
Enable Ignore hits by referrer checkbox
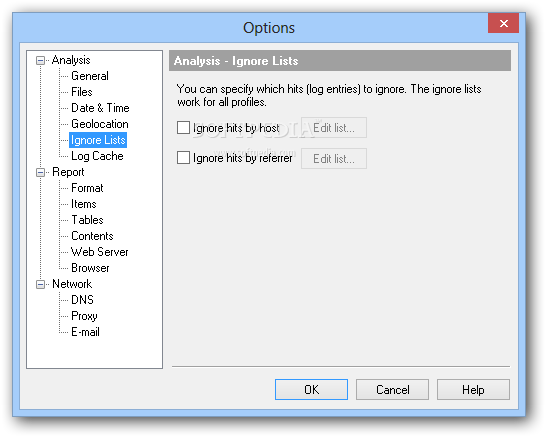point(183,158)
